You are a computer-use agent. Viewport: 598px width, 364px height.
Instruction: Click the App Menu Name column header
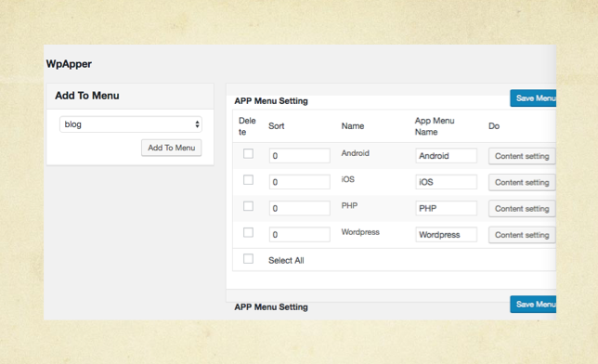click(x=435, y=126)
